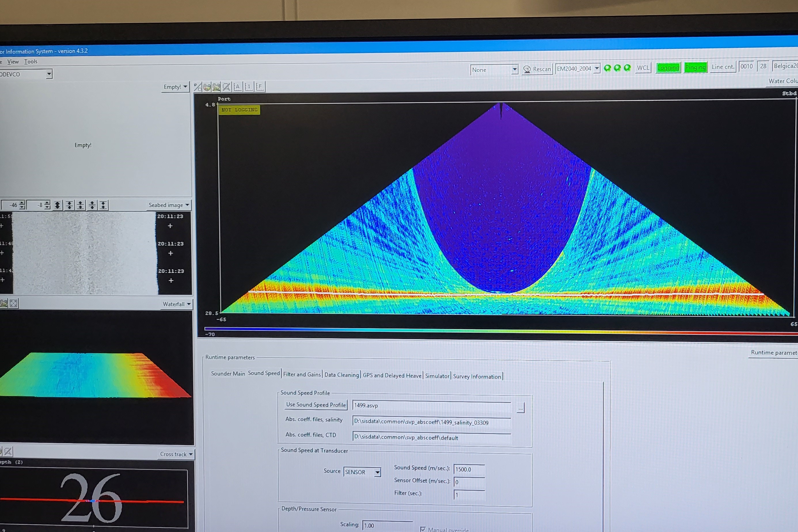Click the 'F' scale icon in water column toolbar
Viewport: 798px width, 532px height.
click(260, 87)
